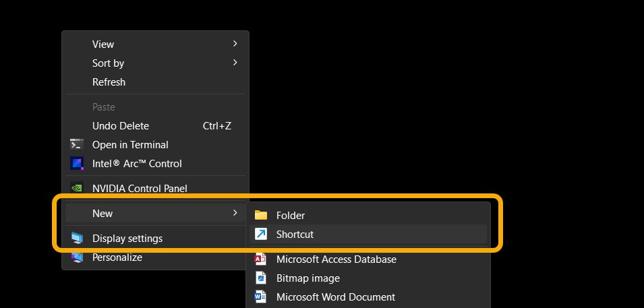Click the chevron next to New
This screenshot has width=644, height=308.
tap(235, 213)
